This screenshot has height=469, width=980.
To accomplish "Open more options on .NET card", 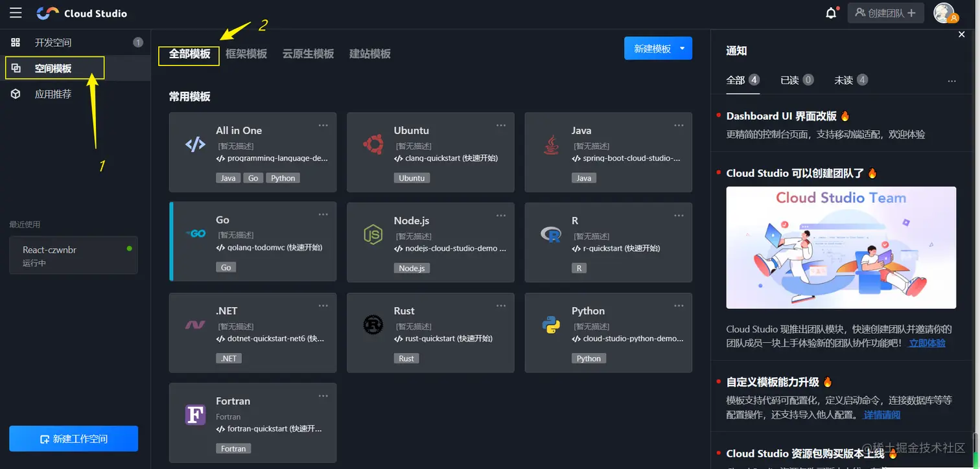I will click(323, 306).
